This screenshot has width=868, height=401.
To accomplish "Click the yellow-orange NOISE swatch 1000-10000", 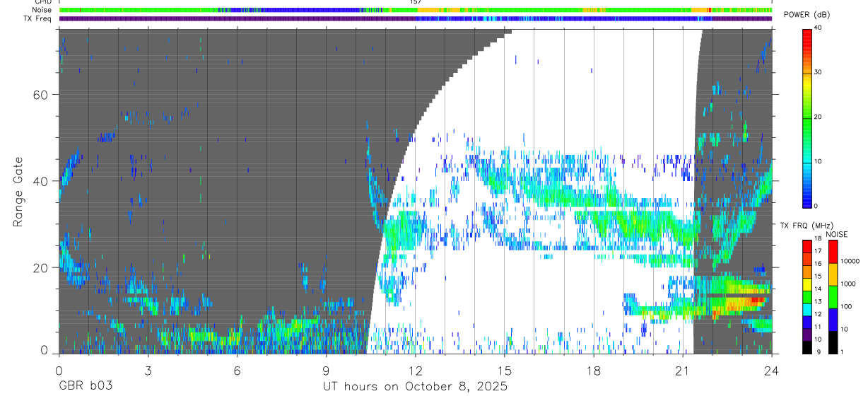I will (833, 274).
